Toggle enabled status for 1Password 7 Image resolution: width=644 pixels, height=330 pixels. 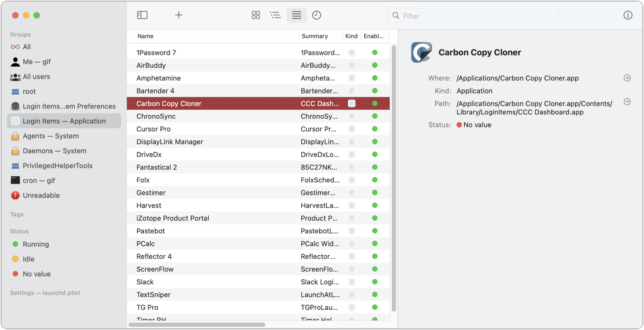pos(375,53)
